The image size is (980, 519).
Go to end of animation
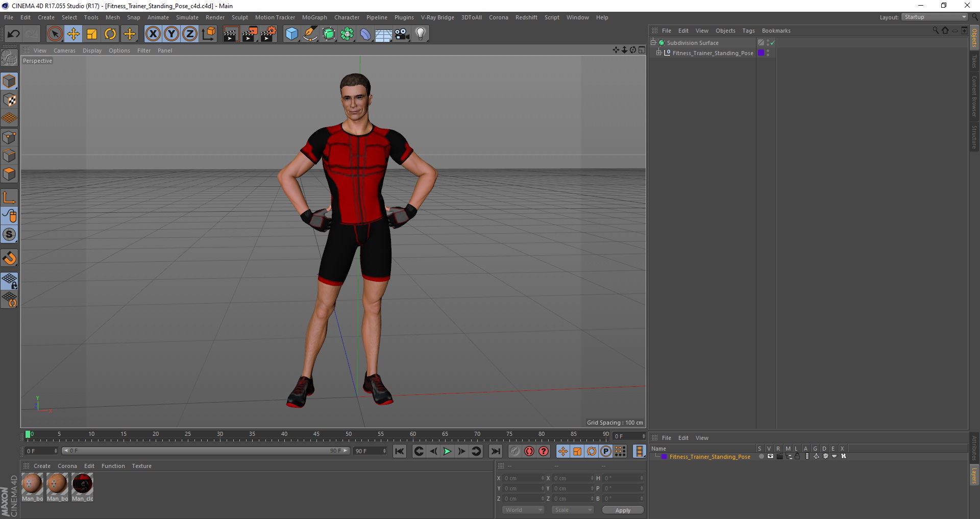coord(495,451)
